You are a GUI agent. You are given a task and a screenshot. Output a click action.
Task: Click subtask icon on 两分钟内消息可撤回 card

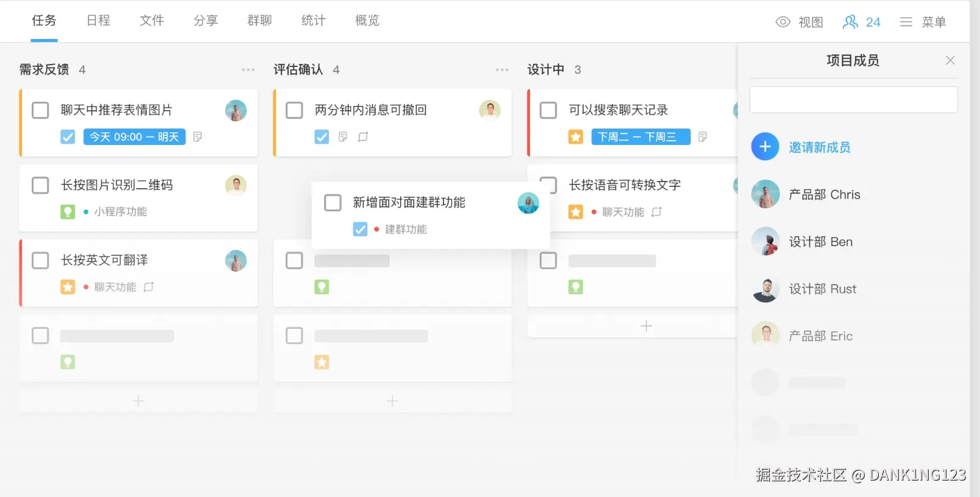click(363, 137)
